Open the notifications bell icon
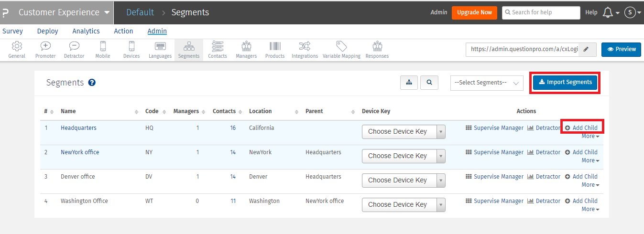The height and width of the screenshot is (234, 644). click(608, 12)
